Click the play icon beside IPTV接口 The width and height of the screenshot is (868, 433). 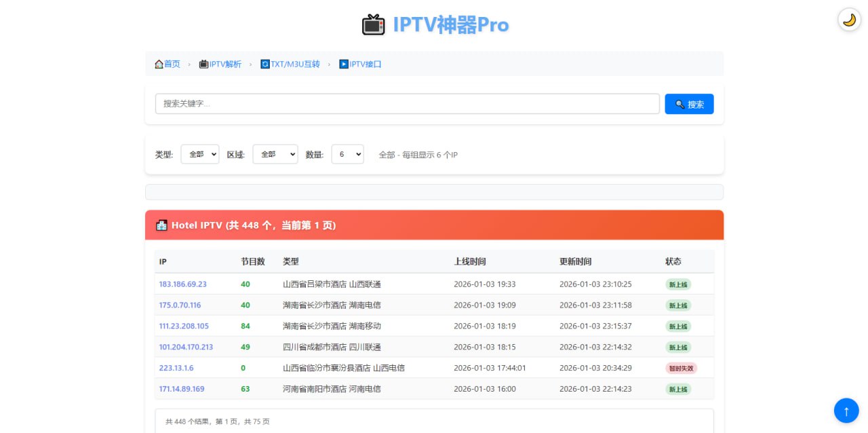pos(344,64)
